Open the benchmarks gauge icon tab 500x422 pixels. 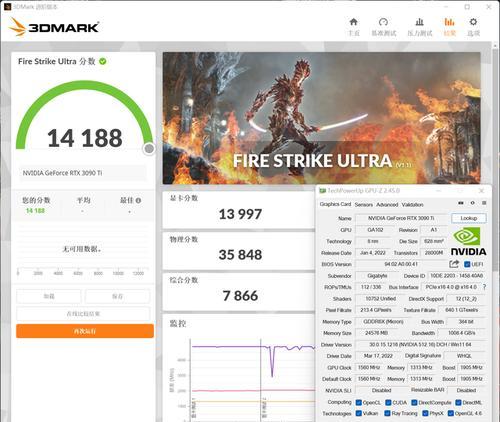(383, 22)
